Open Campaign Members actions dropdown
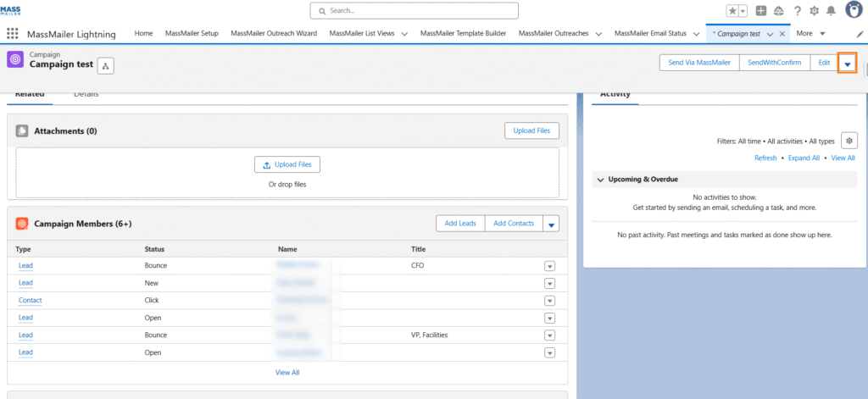 point(551,224)
